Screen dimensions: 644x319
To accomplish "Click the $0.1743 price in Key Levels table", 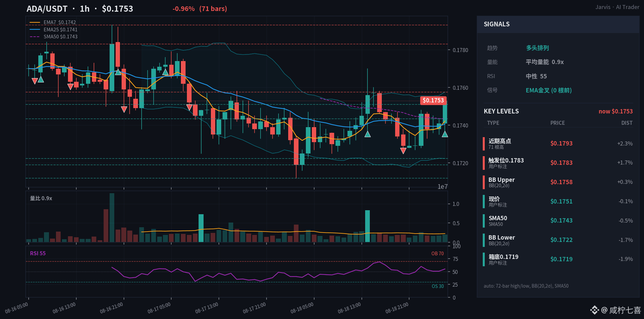I will pyautogui.click(x=561, y=221).
